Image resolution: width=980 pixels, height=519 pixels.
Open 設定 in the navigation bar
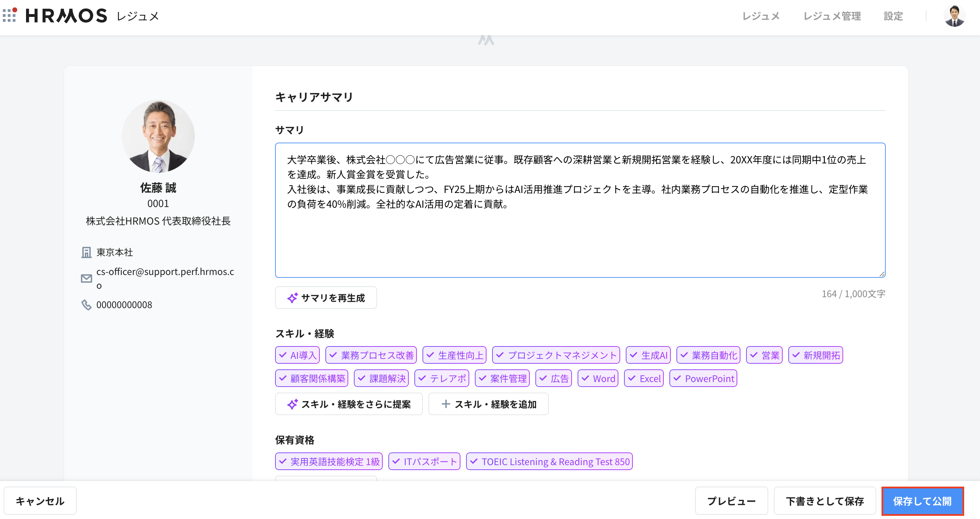click(x=893, y=15)
